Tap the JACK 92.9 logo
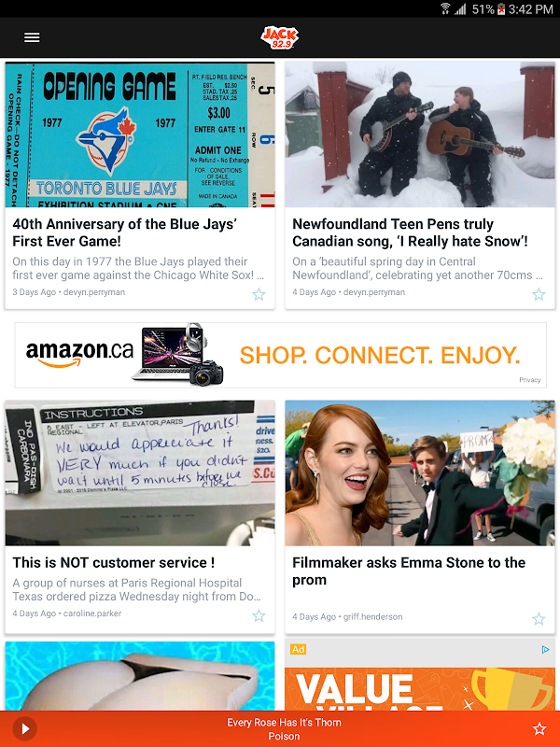This screenshot has width=560, height=747. point(280,37)
